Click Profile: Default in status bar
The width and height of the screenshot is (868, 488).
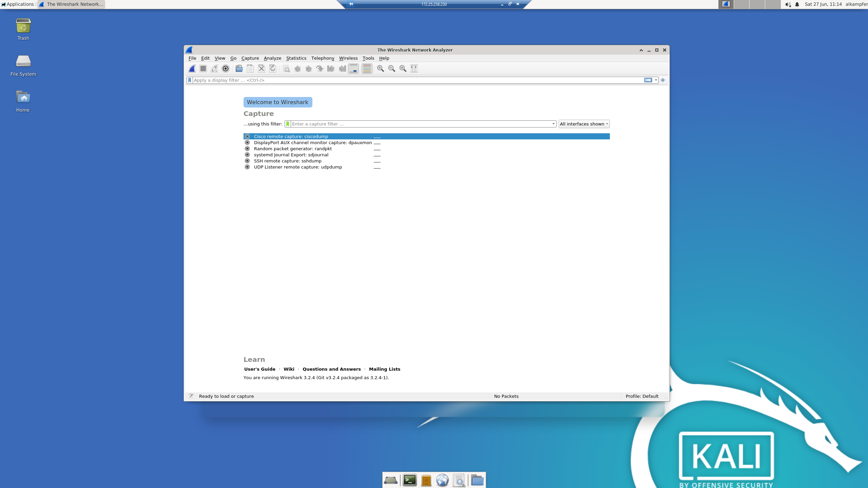point(642,396)
